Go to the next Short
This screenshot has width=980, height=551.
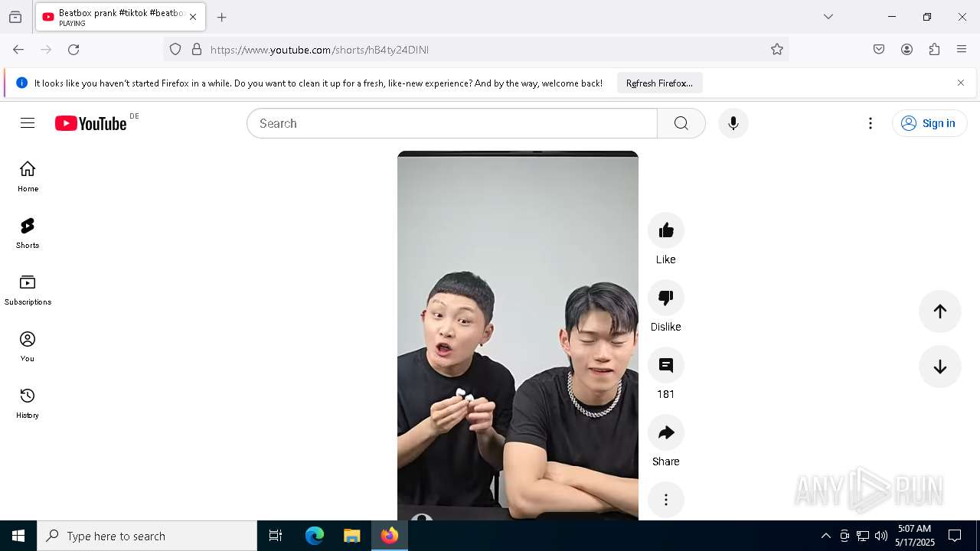[x=940, y=367]
